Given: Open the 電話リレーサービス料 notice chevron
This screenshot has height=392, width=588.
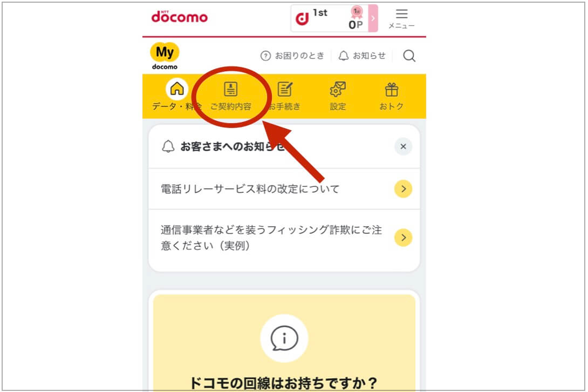Looking at the screenshot, I should pyautogui.click(x=403, y=189).
